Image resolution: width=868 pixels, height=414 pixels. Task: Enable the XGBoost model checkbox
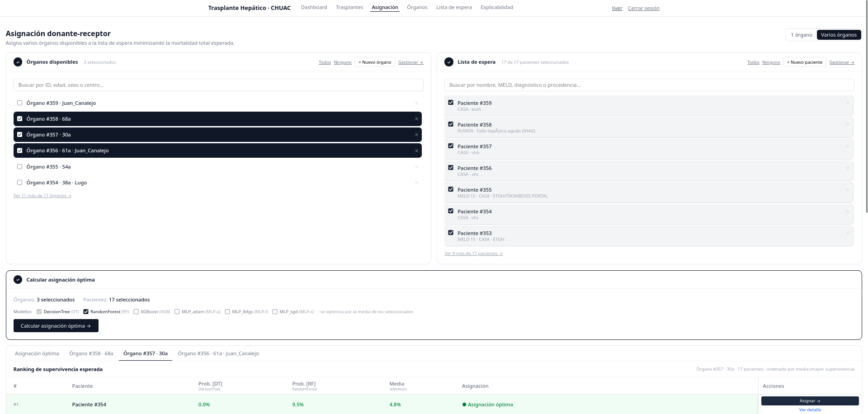click(x=136, y=312)
